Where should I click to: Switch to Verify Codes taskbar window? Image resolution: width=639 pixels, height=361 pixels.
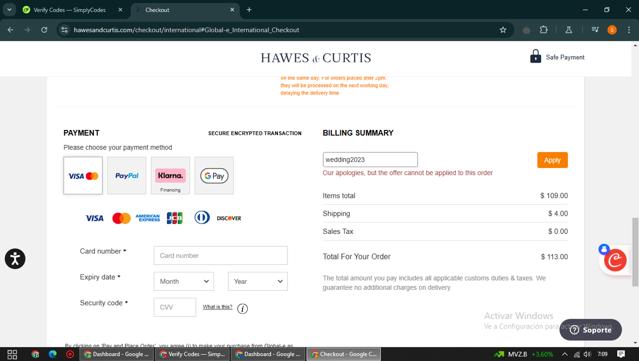pos(193,354)
